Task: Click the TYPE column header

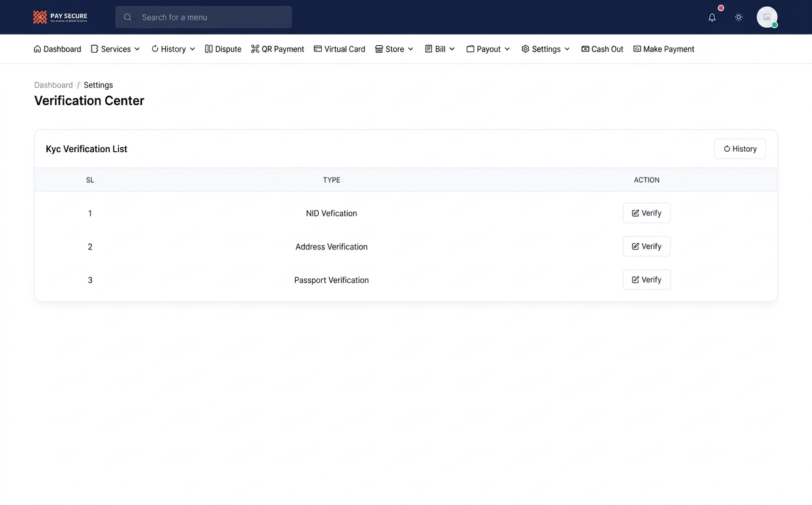Action: (x=332, y=180)
